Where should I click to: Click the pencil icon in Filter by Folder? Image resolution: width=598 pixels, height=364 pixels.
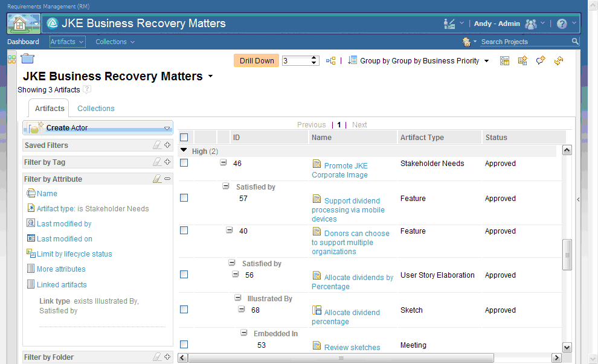(157, 357)
